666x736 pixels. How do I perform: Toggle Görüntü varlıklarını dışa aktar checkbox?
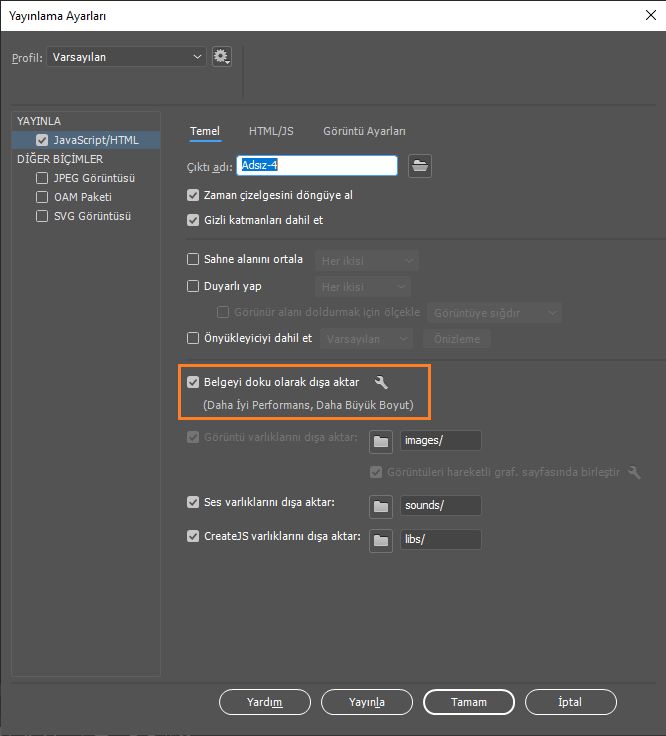click(x=193, y=437)
